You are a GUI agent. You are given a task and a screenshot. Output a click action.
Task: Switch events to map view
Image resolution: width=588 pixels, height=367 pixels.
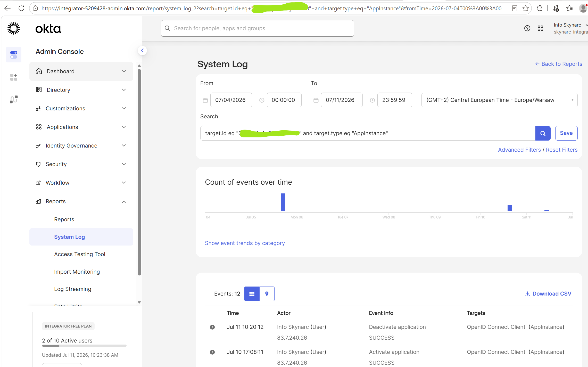click(x=267, y=294)
